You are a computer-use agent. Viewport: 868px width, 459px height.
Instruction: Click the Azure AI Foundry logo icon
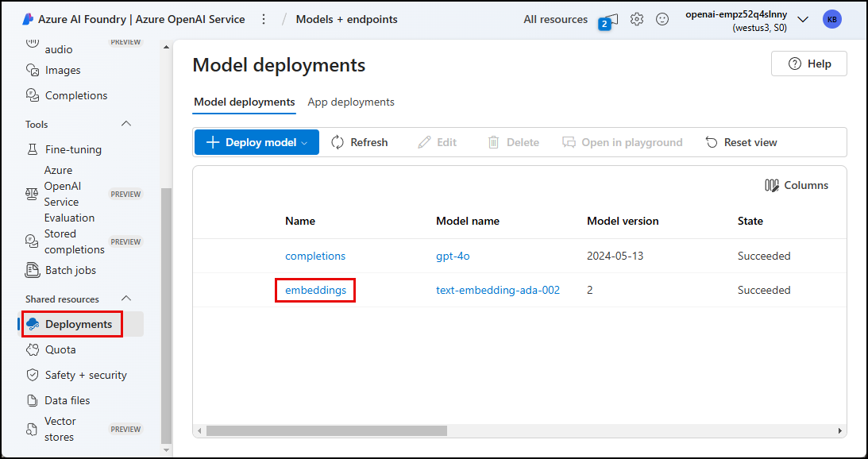pyautogui.click(x=29, y=19)
